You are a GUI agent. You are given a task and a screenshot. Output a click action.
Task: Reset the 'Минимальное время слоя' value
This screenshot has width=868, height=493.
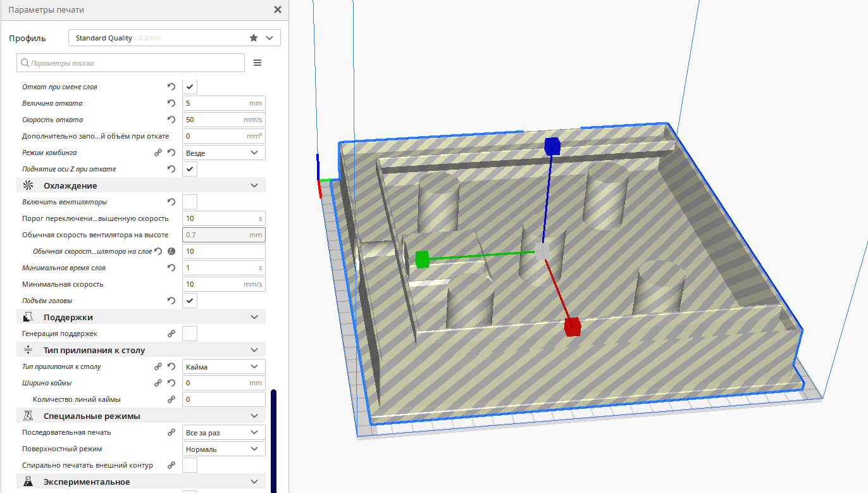pyautogui.click(x=171, y=268)
